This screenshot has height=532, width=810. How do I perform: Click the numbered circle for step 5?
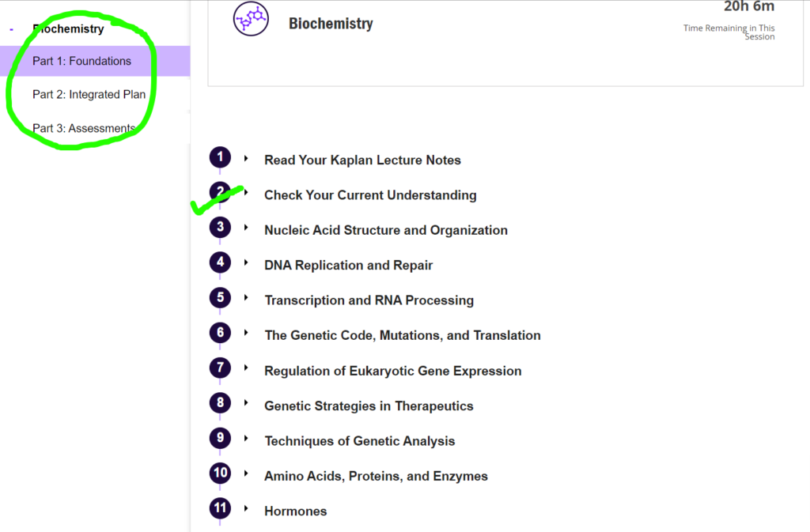(220, 297)
